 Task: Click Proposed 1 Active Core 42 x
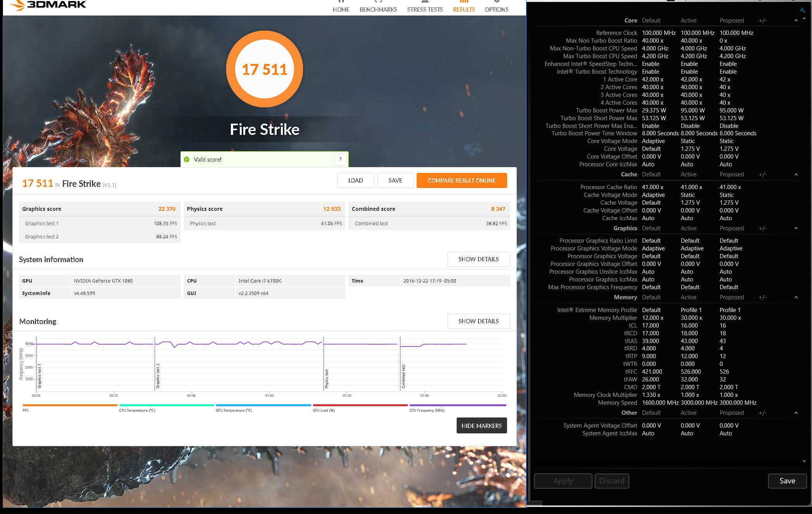pyautogui.click(x=725, y=79)
